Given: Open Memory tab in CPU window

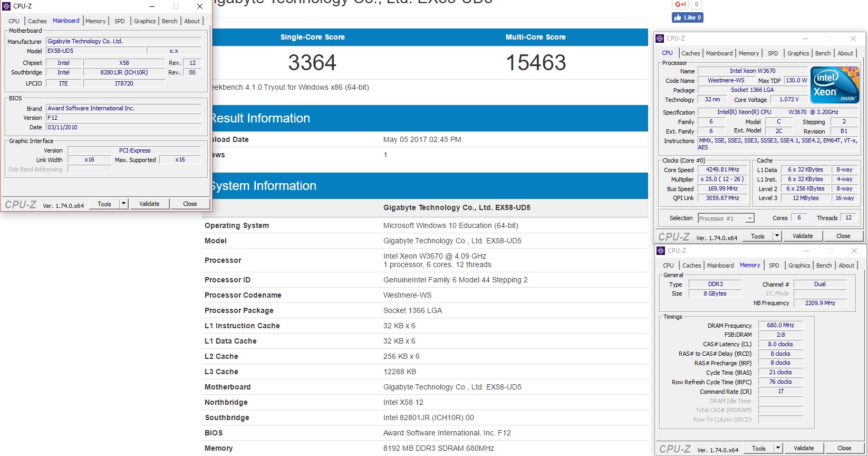Looking at the screenshot, I should click(x=749, y=53).
